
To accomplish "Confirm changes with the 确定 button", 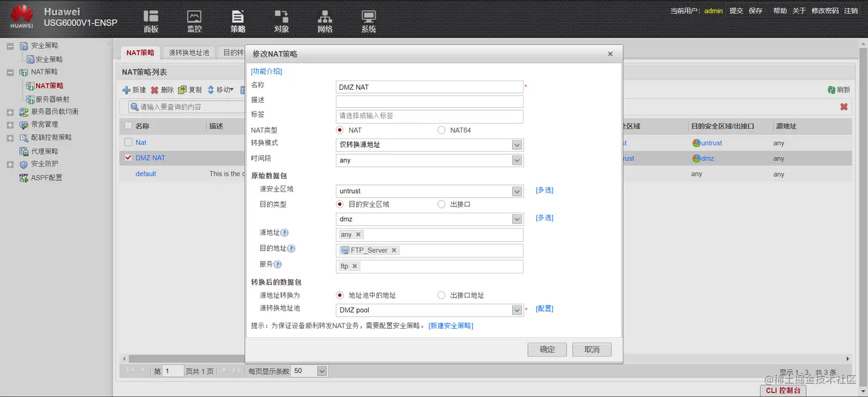I will (546, 349).
